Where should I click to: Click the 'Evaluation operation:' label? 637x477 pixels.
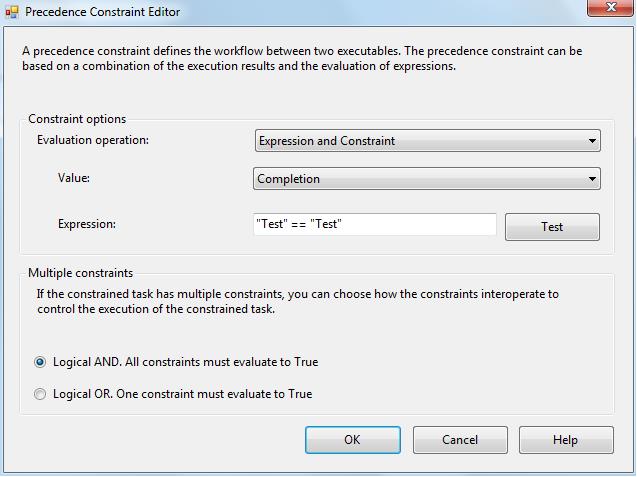point(93,140)
